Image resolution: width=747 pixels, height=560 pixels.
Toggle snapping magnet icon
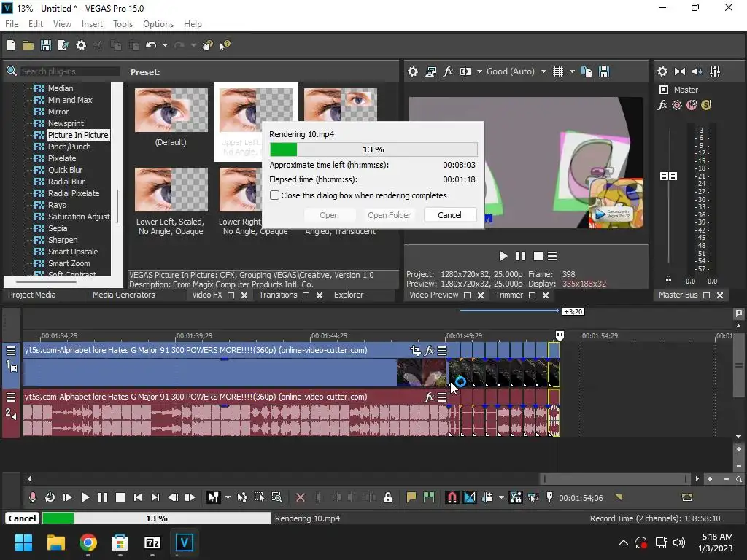(x=452, y=497)
